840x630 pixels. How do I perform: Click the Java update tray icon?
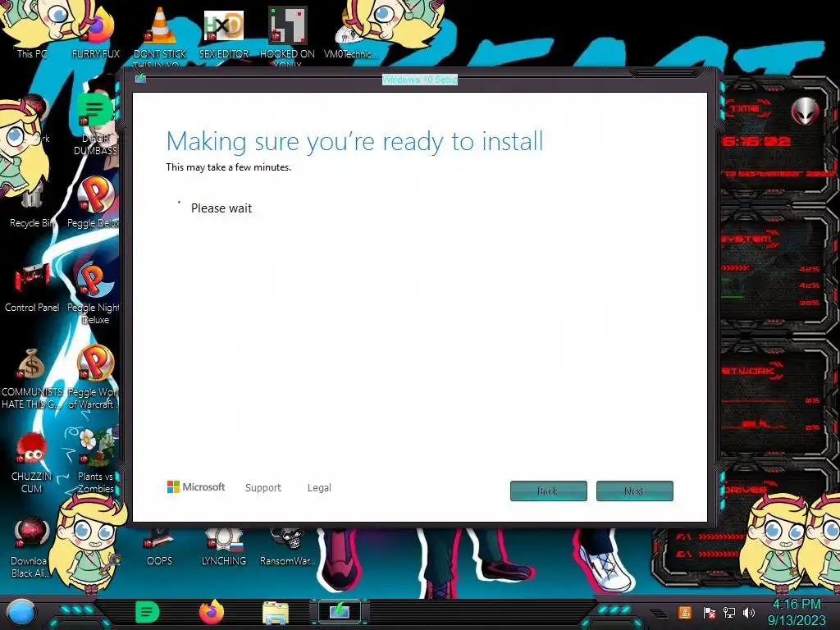tap(685, 612)
